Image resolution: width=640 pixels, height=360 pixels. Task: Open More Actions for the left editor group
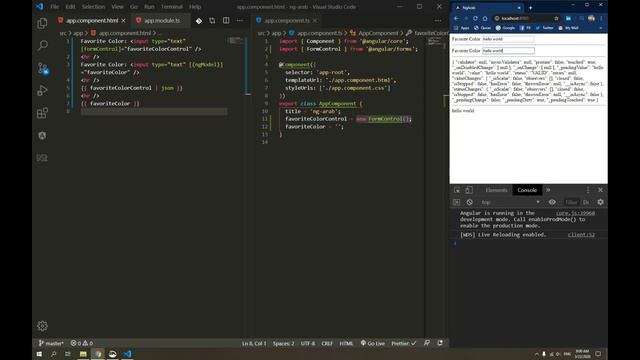pos(240,20)
